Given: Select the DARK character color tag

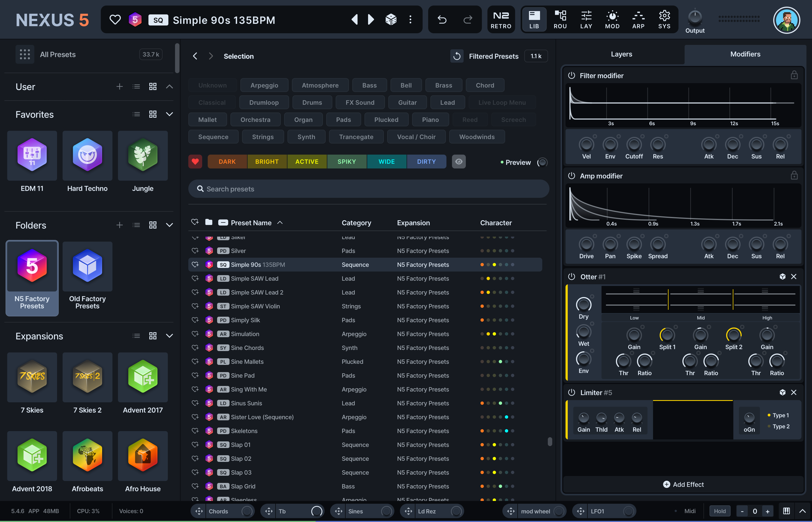Looking at the screenshot, I should 227,162.
